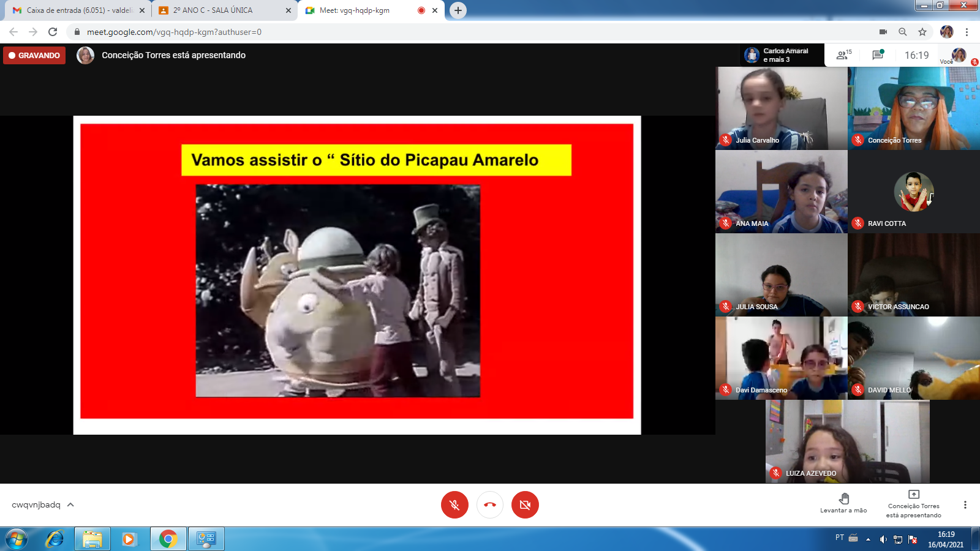This screenshot has width=980, height=551.
Task: Toggle Windows system volume speaker icon
Action: tap(883, 539)
